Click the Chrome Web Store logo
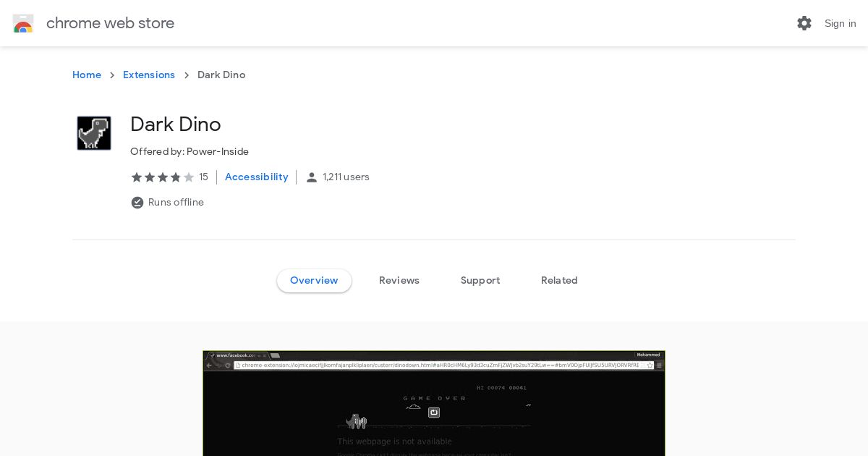The height and width of the screenshot is (456, 868). pos(23,23)
